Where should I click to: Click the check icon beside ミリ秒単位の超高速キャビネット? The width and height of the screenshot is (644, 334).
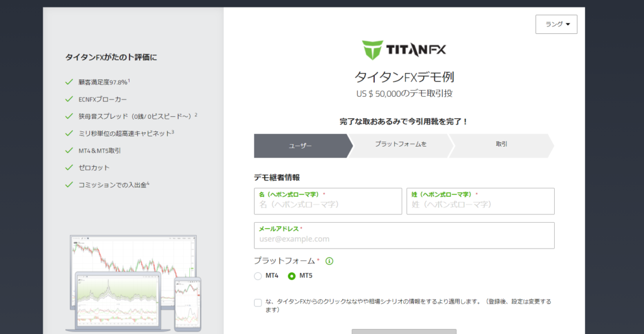pos(69,133)
